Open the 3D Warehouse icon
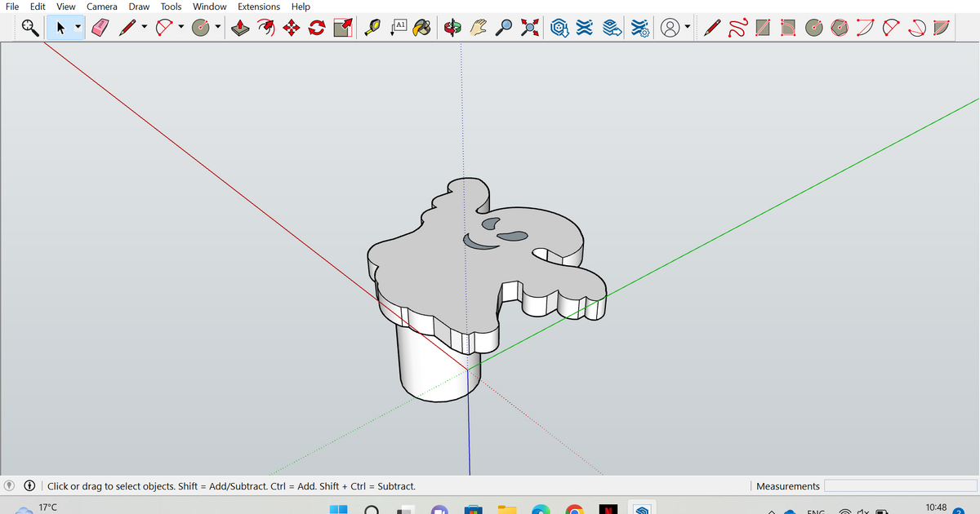The height and width of the screenshot is (514, 980). [559, 28]
